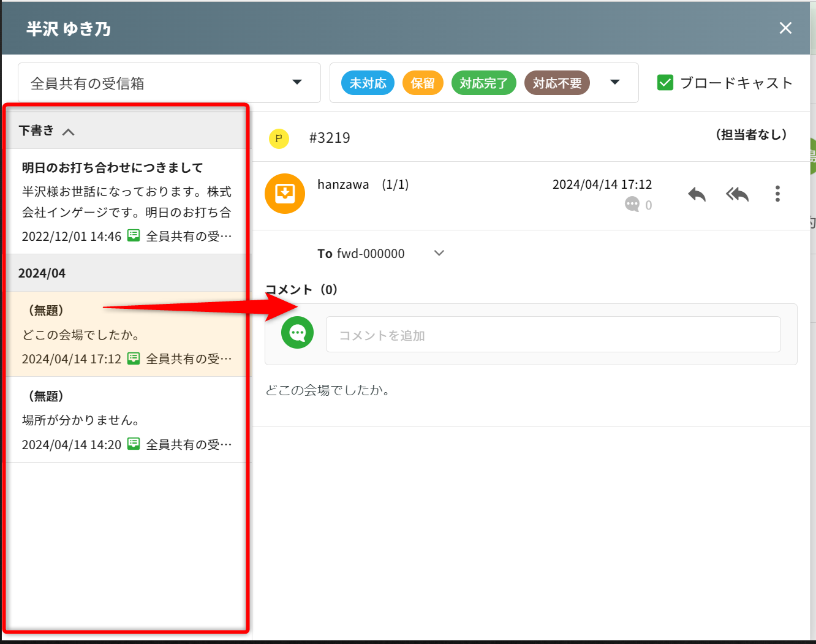
Task: Select the 場所が分かりません message
Action: [126, 420]
